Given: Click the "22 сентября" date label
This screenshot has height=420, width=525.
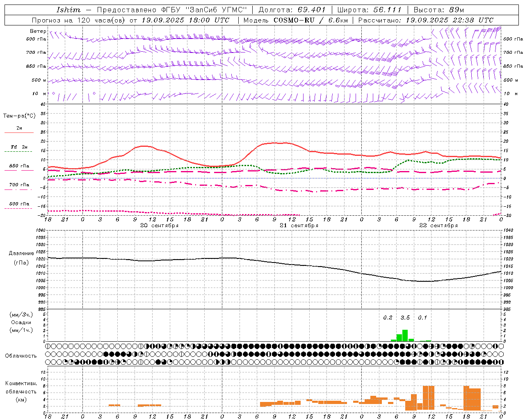Looking at the screenshot, I should (x=438, y=226).
